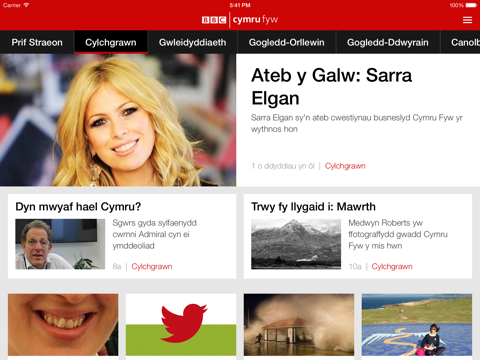Open headline Ateb y Galw: Sarra Elgan
Viewport: 480px width, 360px height.
point(332,87)
